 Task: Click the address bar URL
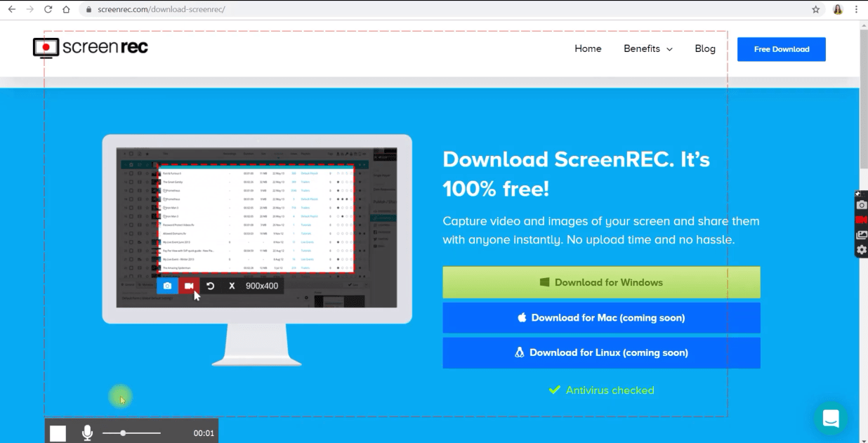160,10
